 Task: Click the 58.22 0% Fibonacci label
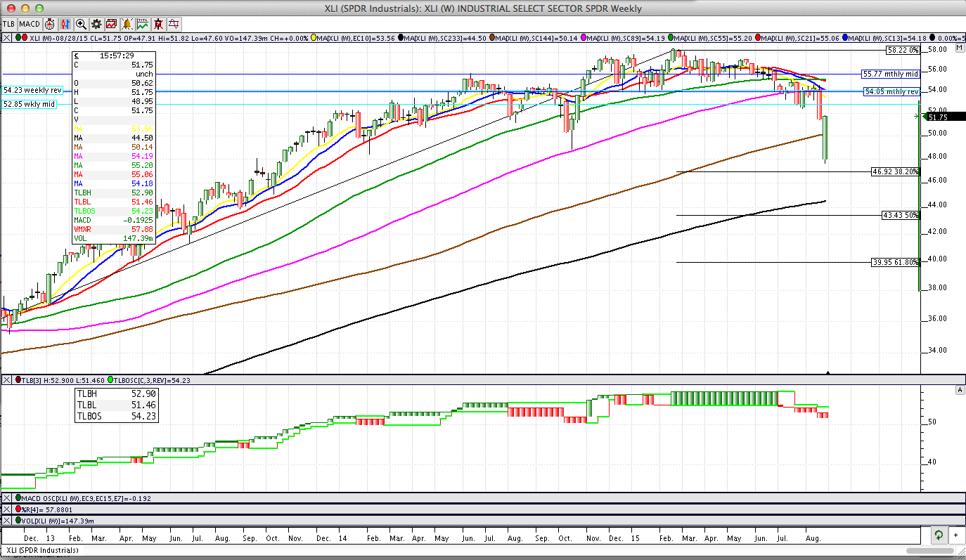click(903, 50)
